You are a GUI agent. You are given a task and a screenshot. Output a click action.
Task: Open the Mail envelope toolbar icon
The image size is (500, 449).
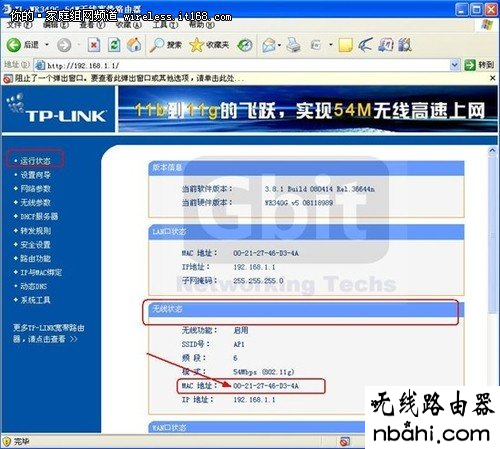269,45
